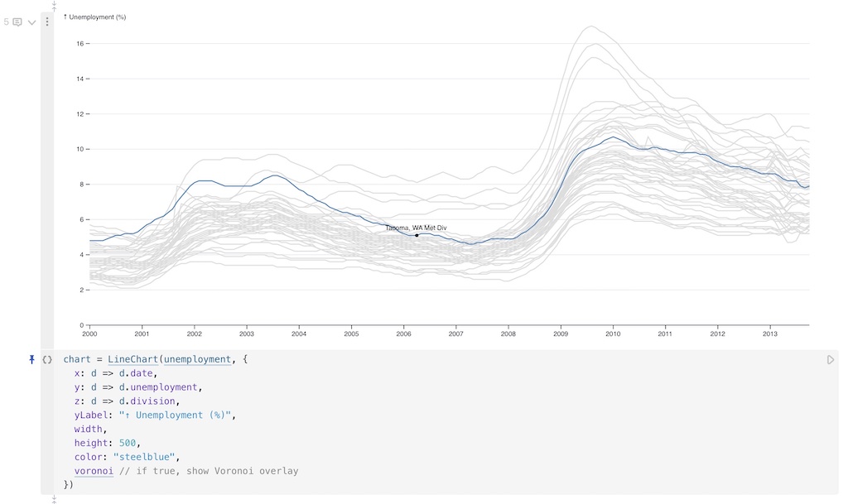Image resolution: width=848 pixels, height=504 pixels.
Task: Unpin the code editor with the pin icon
Action: coord(31,359)
